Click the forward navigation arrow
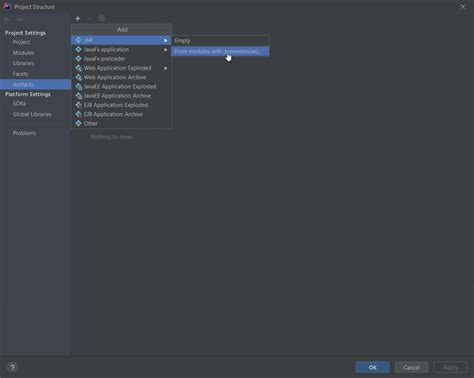 coord(20,20)
